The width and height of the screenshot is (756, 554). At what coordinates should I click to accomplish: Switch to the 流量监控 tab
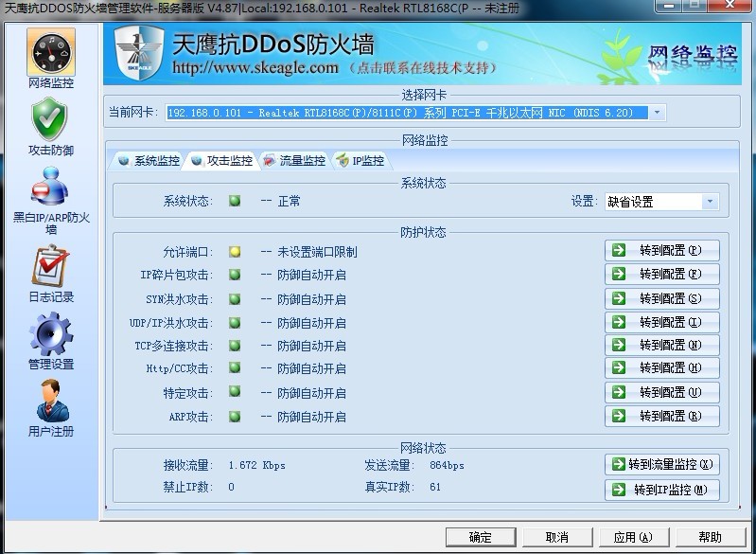pyautogui.click(x=295, y=161)
